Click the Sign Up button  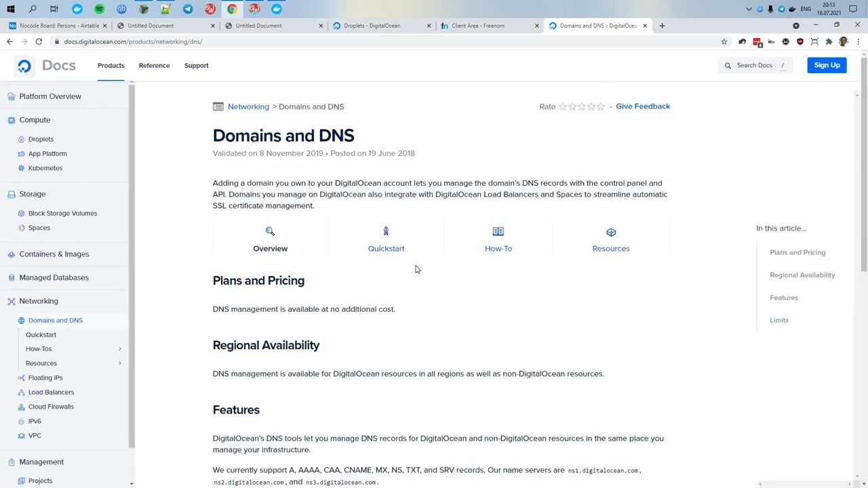pyautogui.click(x=827, y=65)
